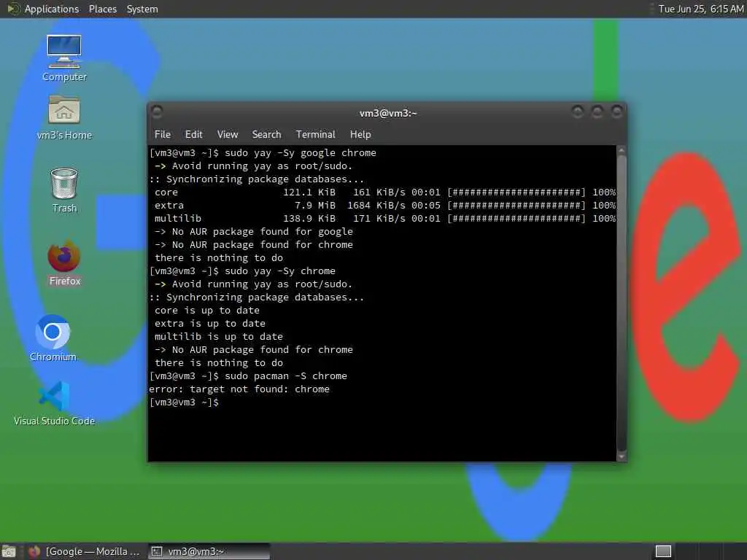The width and height of the screenshot is (747, 560).
Task: Click 'core is up to date' line
Action: tap(207, 311)
